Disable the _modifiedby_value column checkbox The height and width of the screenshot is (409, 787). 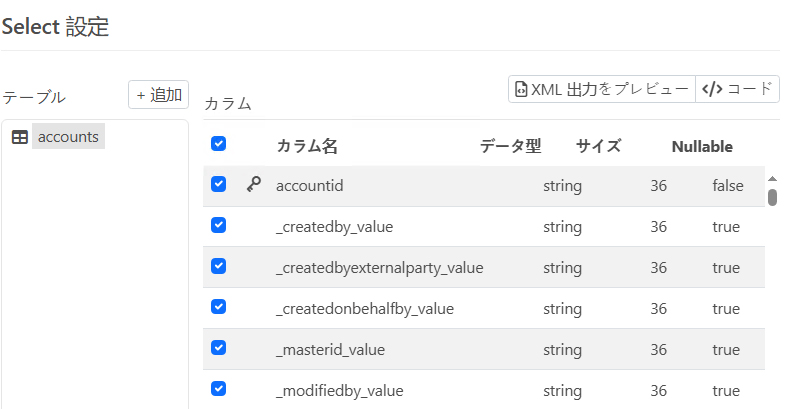click(218, 389)
